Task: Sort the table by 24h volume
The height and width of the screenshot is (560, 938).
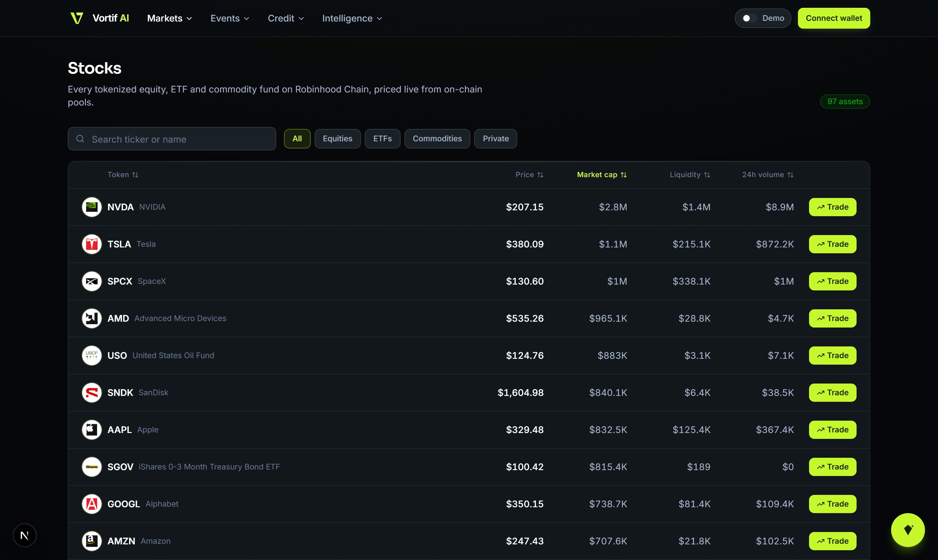Action: pos(768,175)
